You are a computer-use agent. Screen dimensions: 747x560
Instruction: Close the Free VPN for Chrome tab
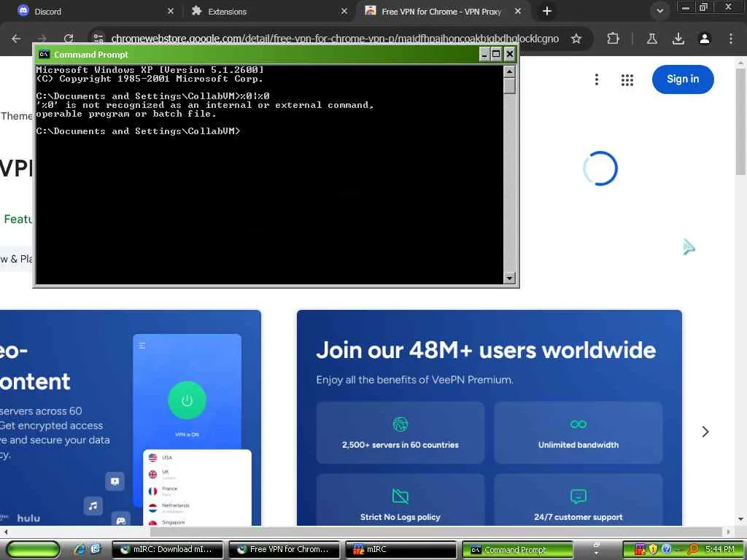coord(518,11)
